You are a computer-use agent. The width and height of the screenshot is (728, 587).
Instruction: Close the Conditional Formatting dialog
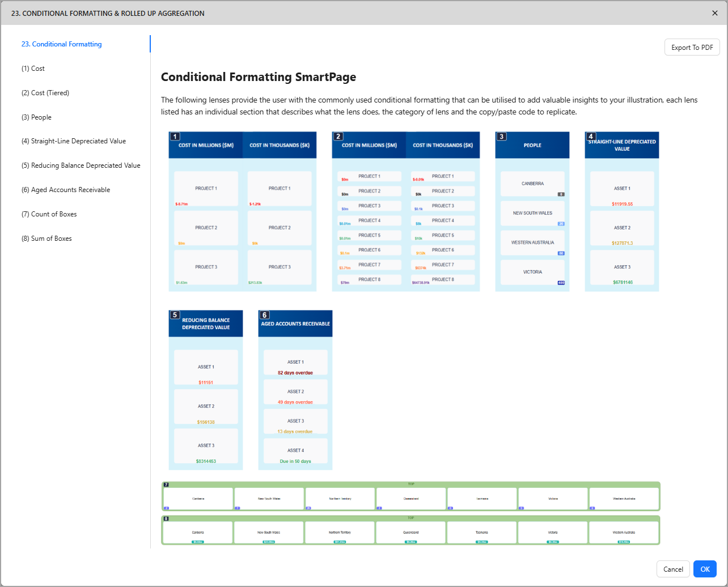(x=714, y=13)
